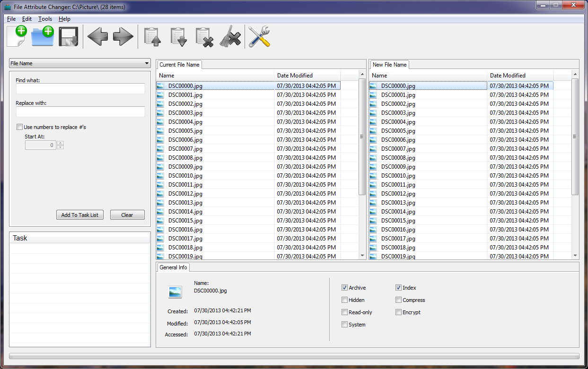This screenshot has width=588, height=369.
Task: Click DSC00000.jpg name text in General Info
Action: tap(211, 291)
